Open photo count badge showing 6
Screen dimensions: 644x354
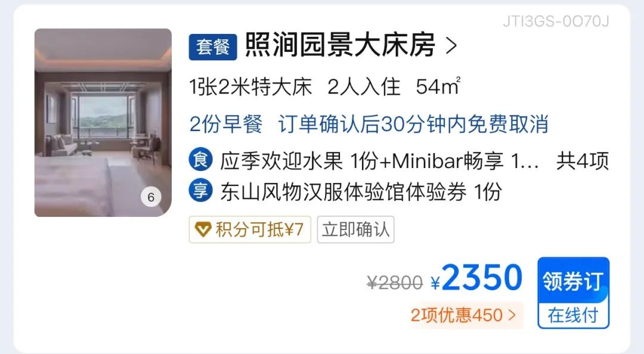(x=151, y=197)
